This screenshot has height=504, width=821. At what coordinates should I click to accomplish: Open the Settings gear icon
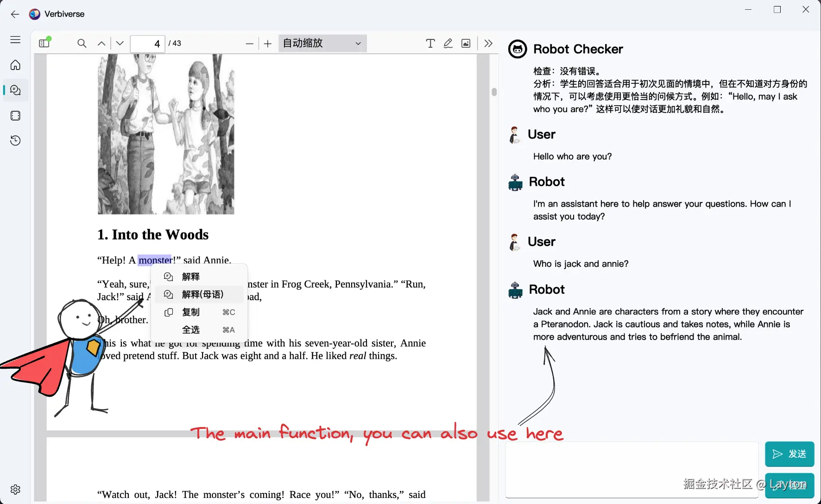tap(15, 489)
